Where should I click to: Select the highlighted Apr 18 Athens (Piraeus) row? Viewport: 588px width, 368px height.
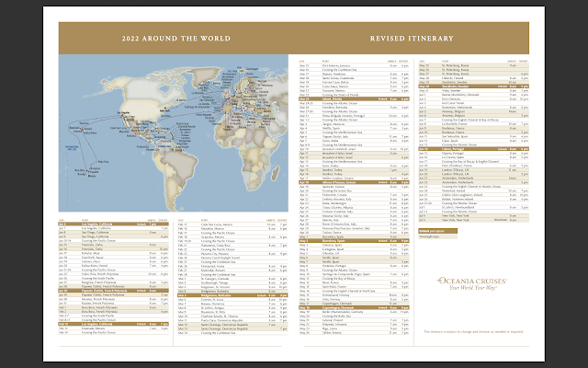[354, 182]
